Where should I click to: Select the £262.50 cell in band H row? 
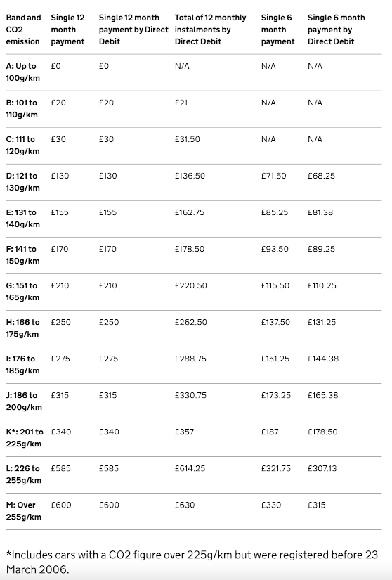pyautogui.click(x=191, y=322)
